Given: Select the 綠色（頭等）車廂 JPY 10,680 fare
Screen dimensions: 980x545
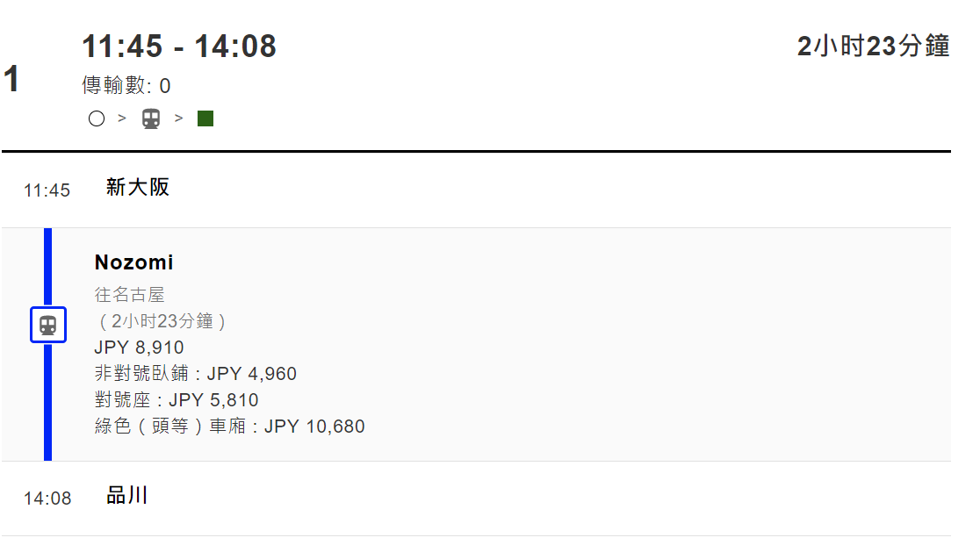Looking at the screenshot, I should (x=229, y=427).
